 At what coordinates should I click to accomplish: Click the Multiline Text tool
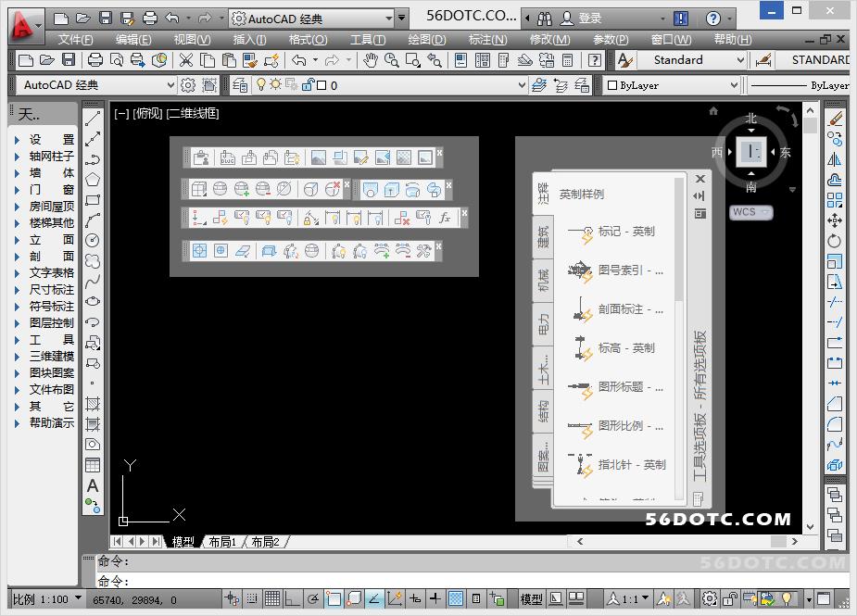(93, 485)
